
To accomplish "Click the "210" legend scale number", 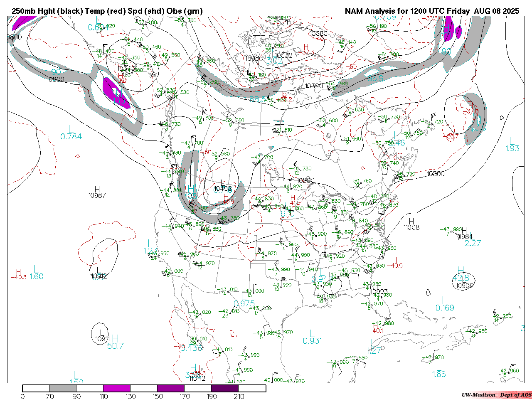I will pyautogui.click(x=239, y=396).
